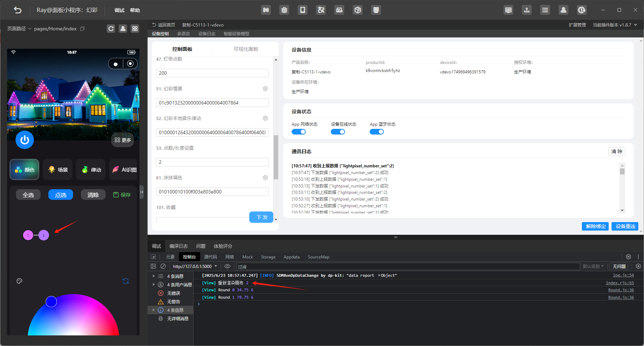Click the blue power button in phone preview
The width and height of the screenshot is (644, 346).
click(25, 140)
